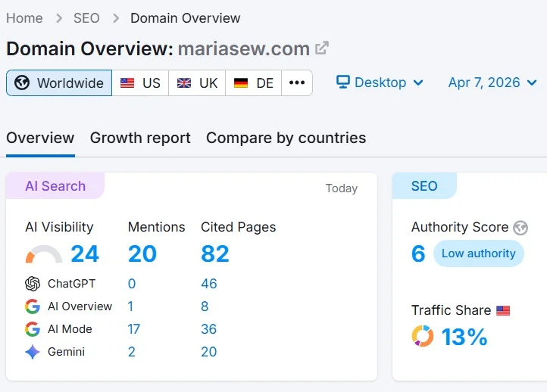
Task: Click the globe icon in Worldwide button
Action: point(22,83)
